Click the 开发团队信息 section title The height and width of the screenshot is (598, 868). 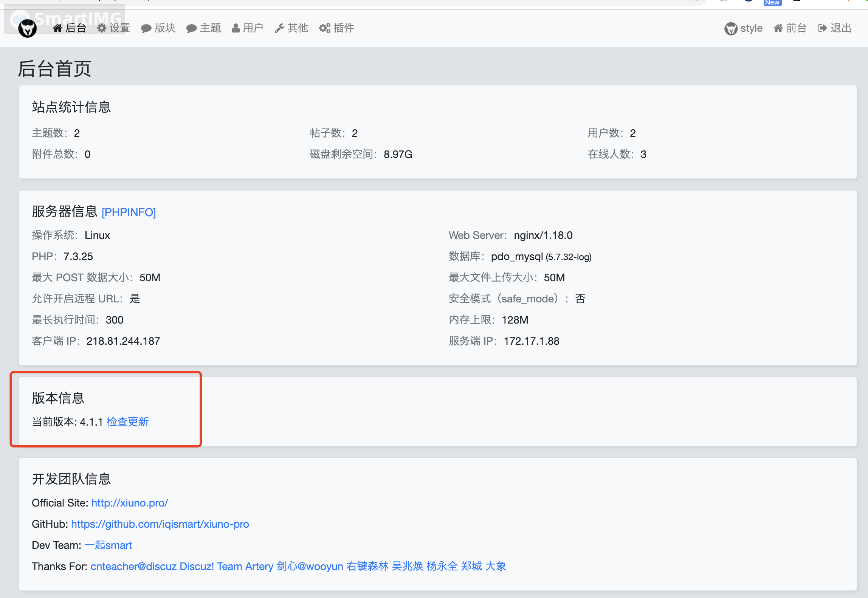tap(71, 479)
